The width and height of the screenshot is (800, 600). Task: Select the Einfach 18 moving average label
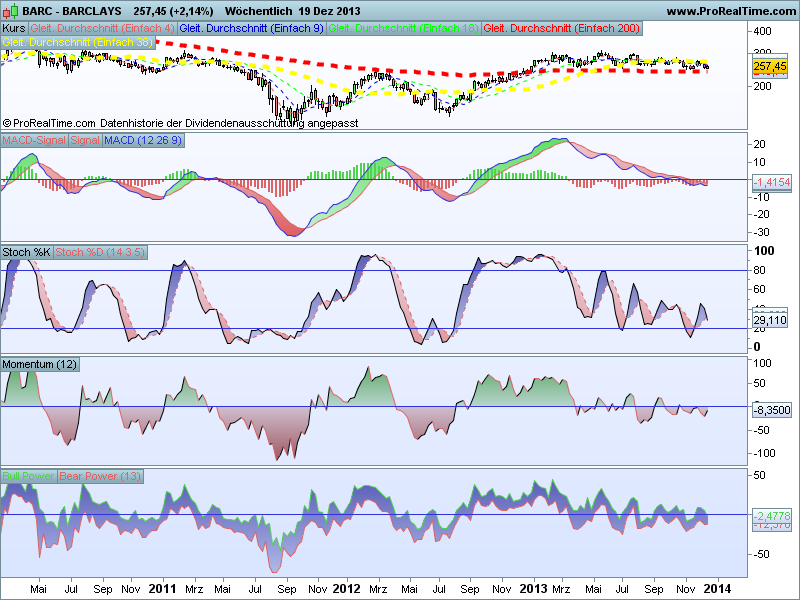[403, 29]
